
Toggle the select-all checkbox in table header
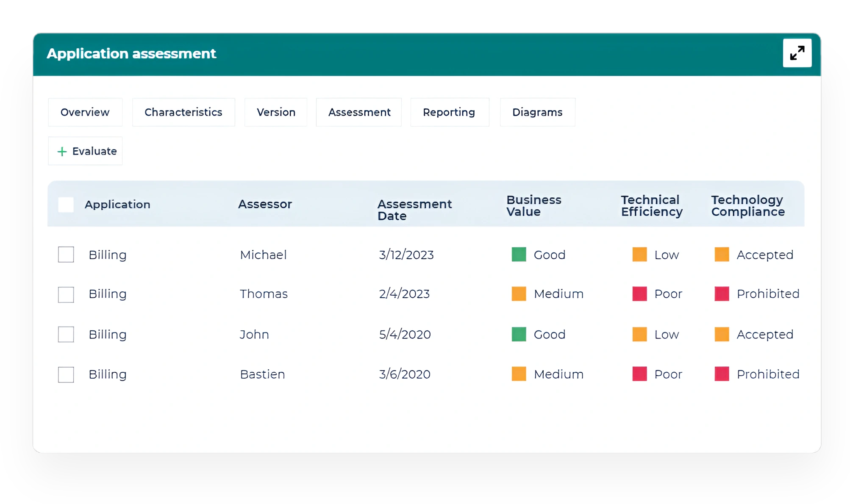click(66, 205)
